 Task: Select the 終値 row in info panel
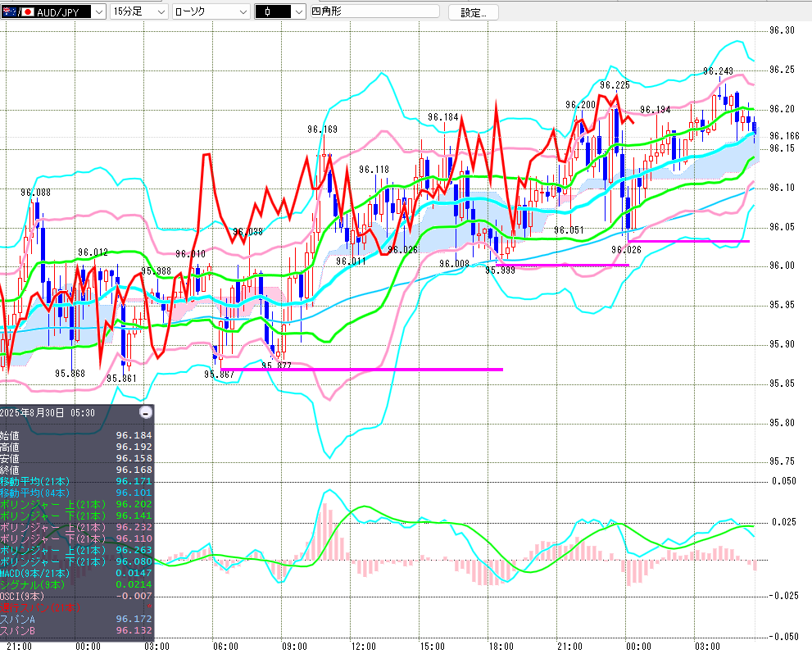tap(77, 470)
